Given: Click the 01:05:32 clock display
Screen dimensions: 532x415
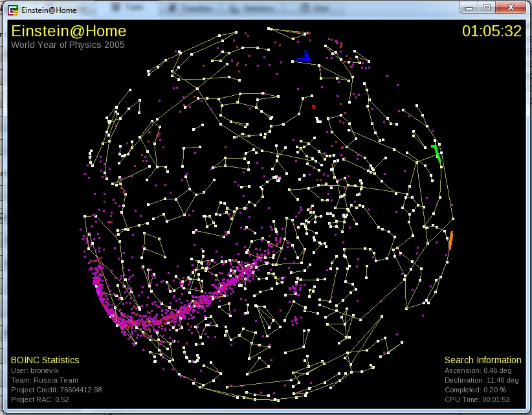Looking at the screenshot, I should (x=492, y=31).
